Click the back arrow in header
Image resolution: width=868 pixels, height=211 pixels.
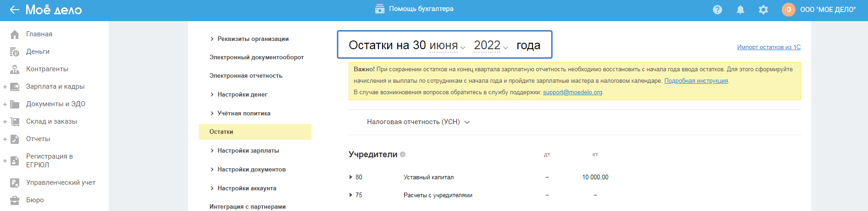pyautogui.click(x=14, y=10)
